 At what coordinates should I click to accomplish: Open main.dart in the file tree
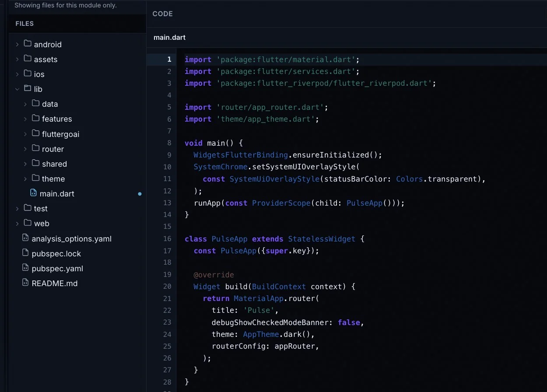(57, 194)
